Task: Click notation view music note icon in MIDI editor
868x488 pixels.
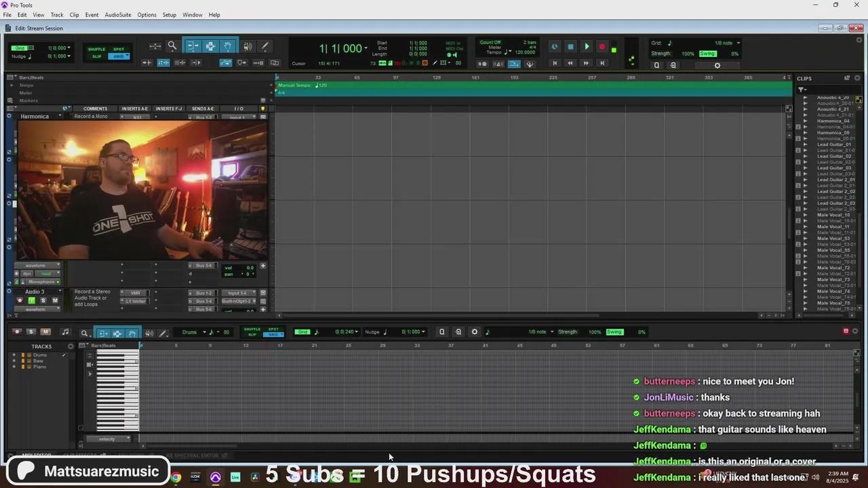Action: point(65,331)
